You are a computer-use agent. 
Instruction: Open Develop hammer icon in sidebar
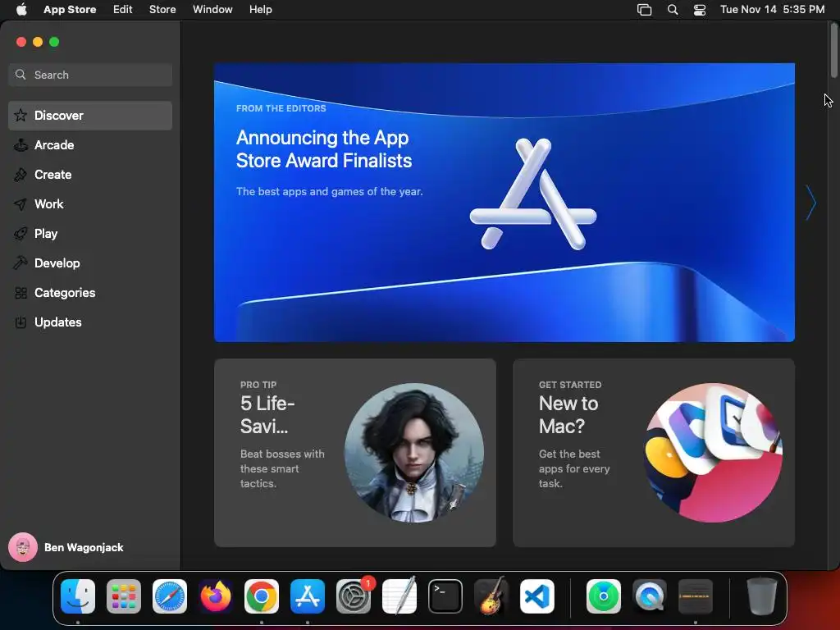pos(21,263)
